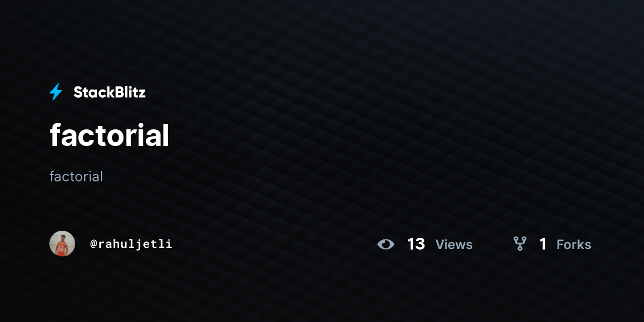Visit the rahuljetli author handle
644x322 pixels.
(131, 244)
